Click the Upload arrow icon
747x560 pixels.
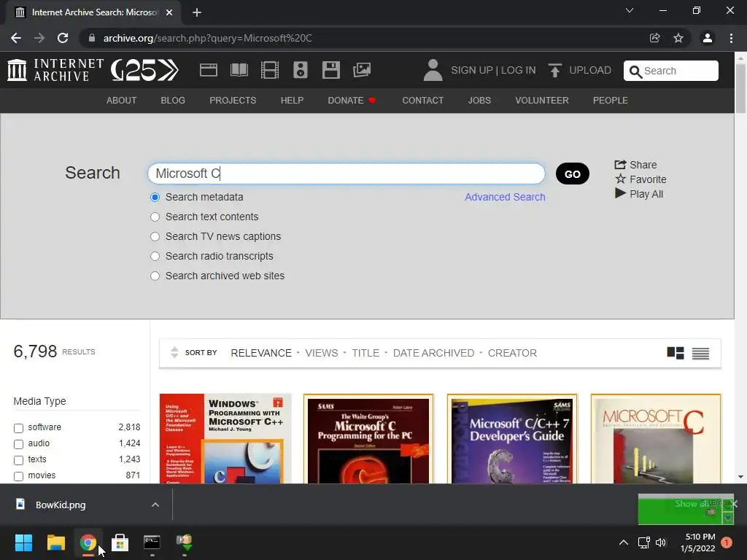click(x=554, y=70)
